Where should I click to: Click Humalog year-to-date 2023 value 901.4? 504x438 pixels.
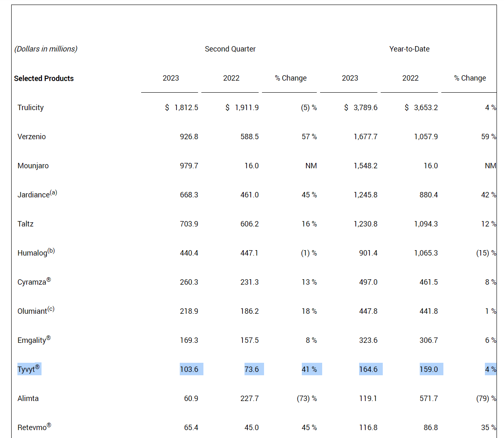point(368,253)
